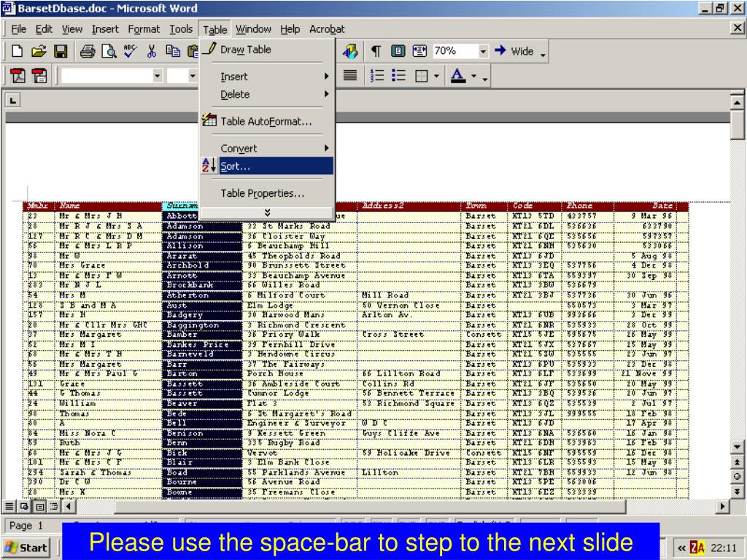Select Draw Table in the Table menu

click(x=267, y=50)
